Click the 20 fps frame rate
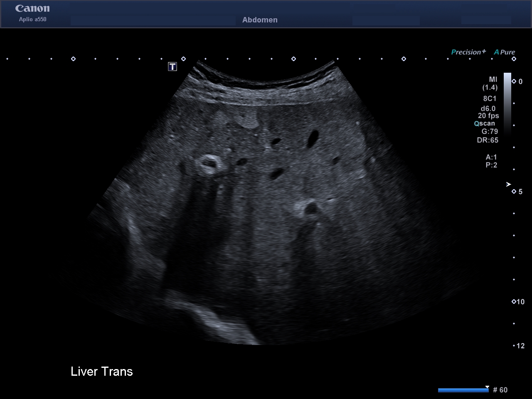Viewport: 532px width, 399px height. [488, 116]
